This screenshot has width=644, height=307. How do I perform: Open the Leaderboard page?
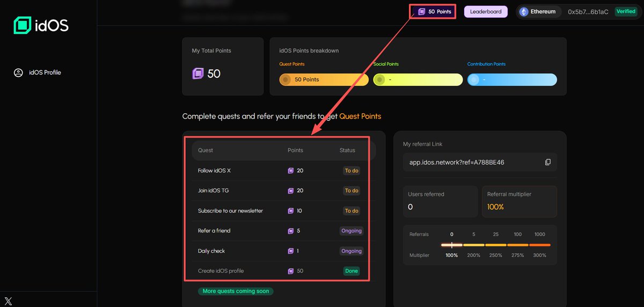(486, 12)
